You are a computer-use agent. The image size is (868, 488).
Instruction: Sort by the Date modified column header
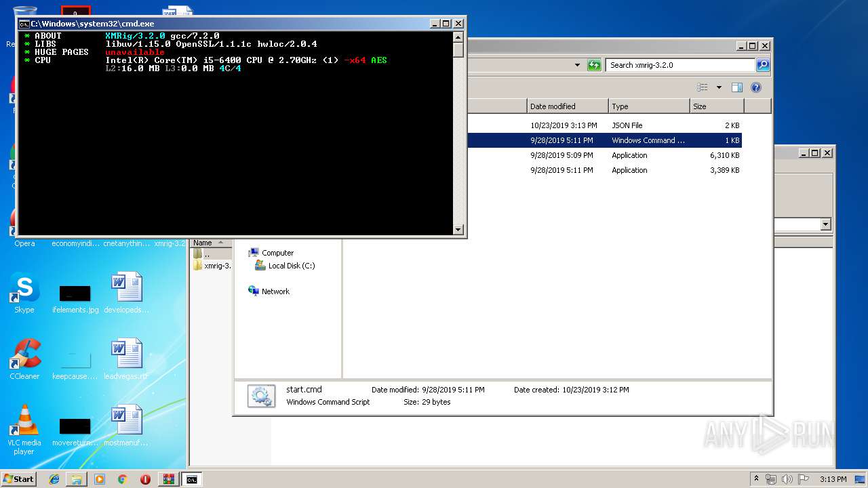pyautogui.click(x=568, y=106)
